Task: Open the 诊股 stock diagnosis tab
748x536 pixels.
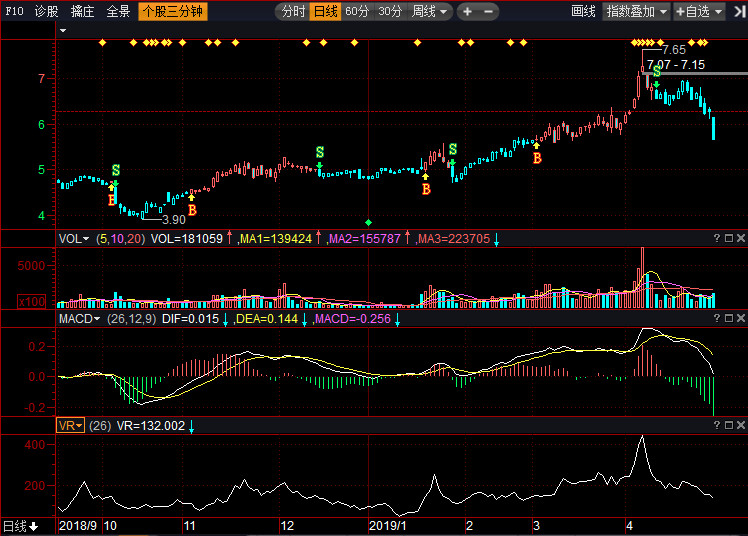Action: point(46,12)
